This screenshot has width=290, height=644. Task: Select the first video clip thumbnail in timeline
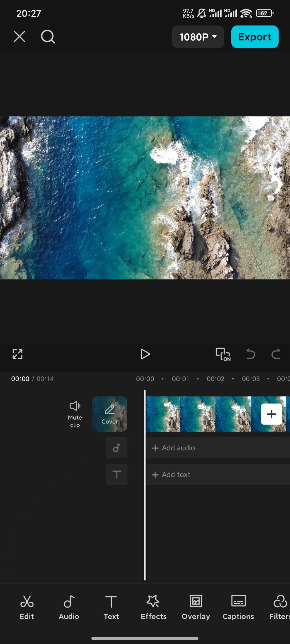163,414
